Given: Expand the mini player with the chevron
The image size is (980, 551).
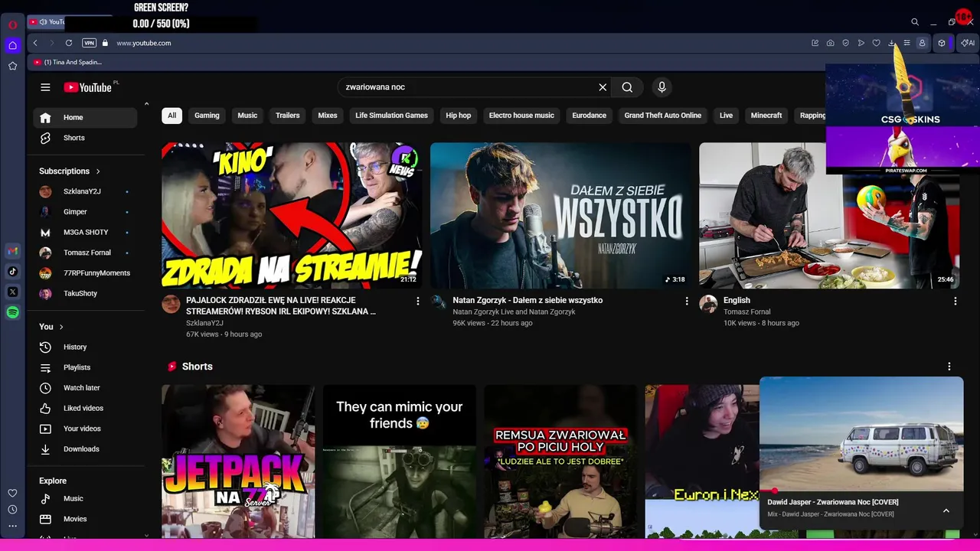Looking at the screenshot, I should pyautogui.click(x=946, y=510).
